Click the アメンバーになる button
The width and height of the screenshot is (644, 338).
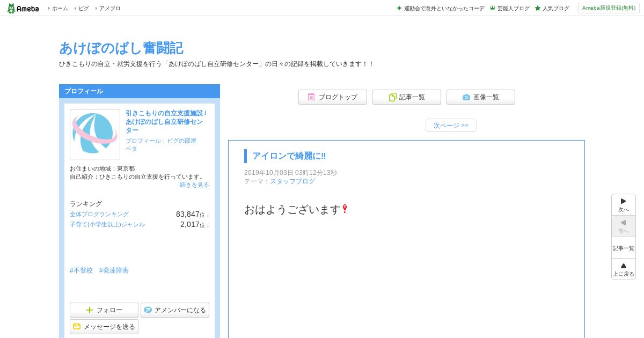click(175, 310)
